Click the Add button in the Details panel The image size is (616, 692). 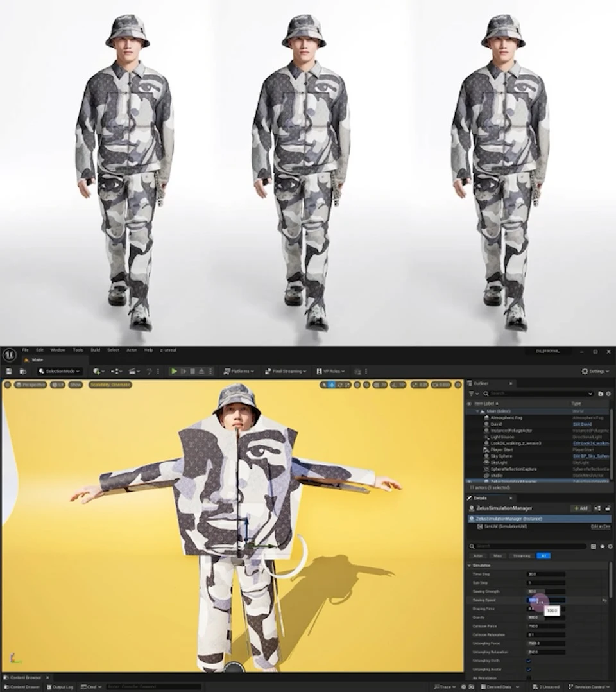click(x=581, y=508)
